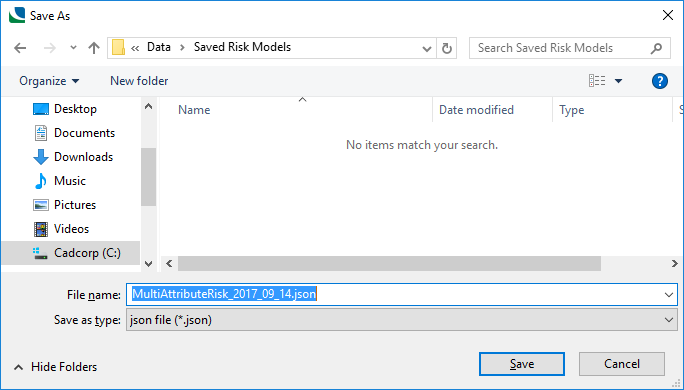Open the Organize menu

[x=49, y=81]
